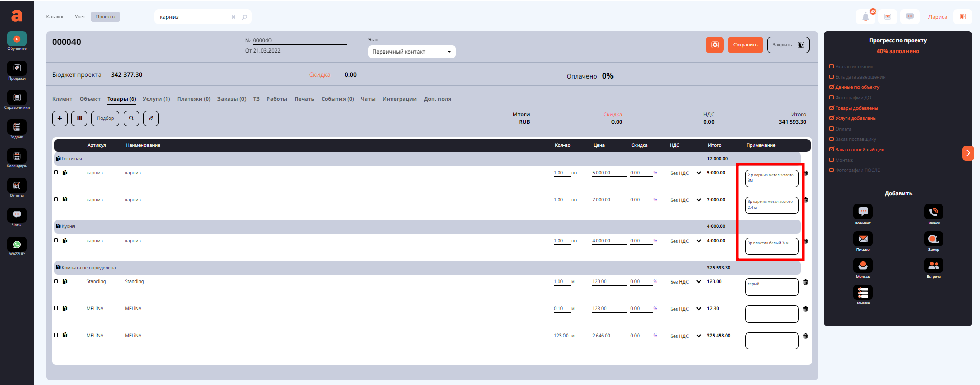Open the Этап 'Первичный контакт' dropdown
Screen dimensions: 980x385
pyautogui.click(x=411, y=52)
